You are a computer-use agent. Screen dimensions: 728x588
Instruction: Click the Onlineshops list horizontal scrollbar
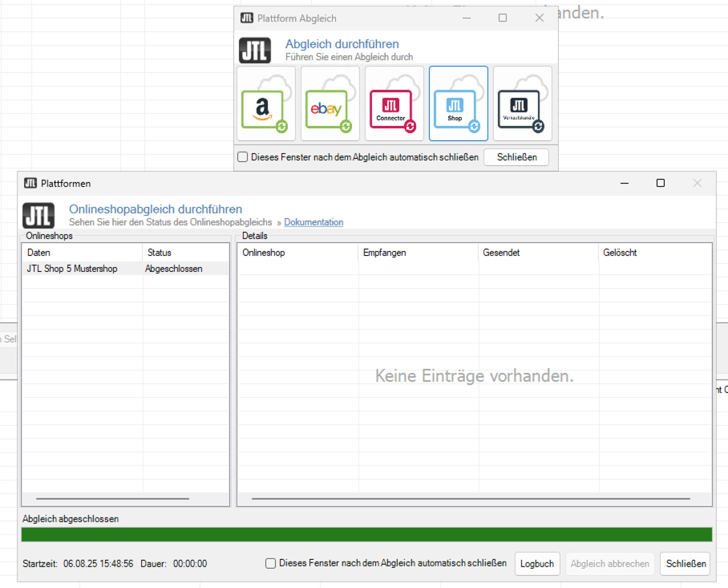pyautogui.click(x=113, y=499)
